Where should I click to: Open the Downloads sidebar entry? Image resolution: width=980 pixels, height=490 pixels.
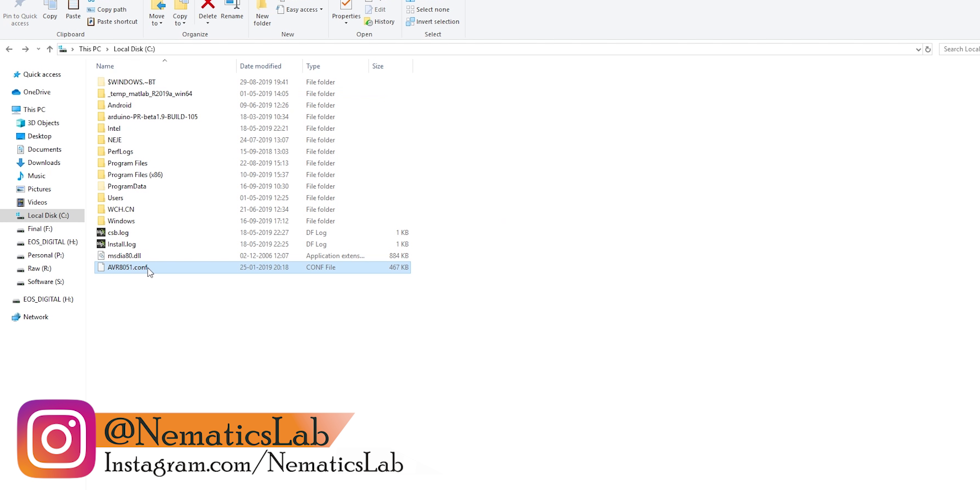click(43, 162)
